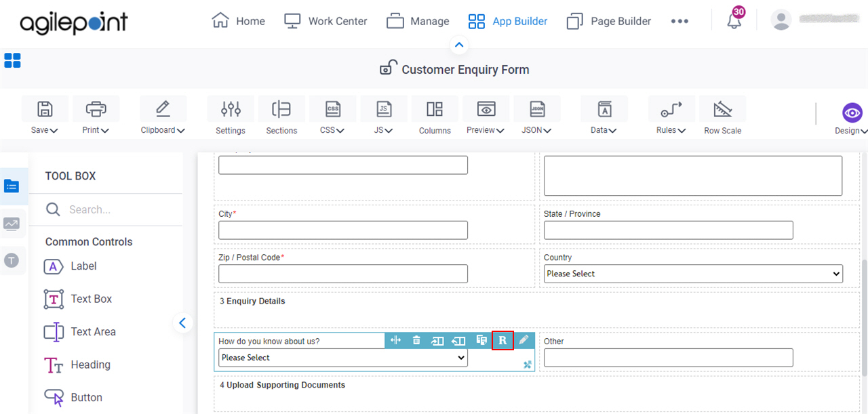Screen dimensions: 868x414
Task: Go to Home in the top navigation
Action: tap(239, 21)
